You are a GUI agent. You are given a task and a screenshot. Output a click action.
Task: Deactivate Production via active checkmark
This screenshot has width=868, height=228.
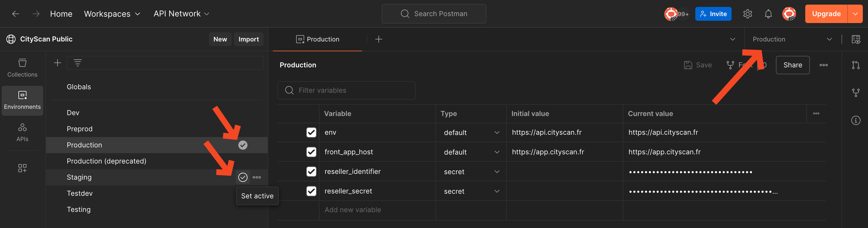[x=243, y=145]
